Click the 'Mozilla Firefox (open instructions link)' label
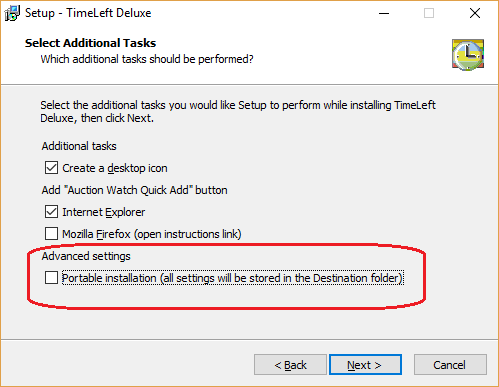 click(152, 234)
